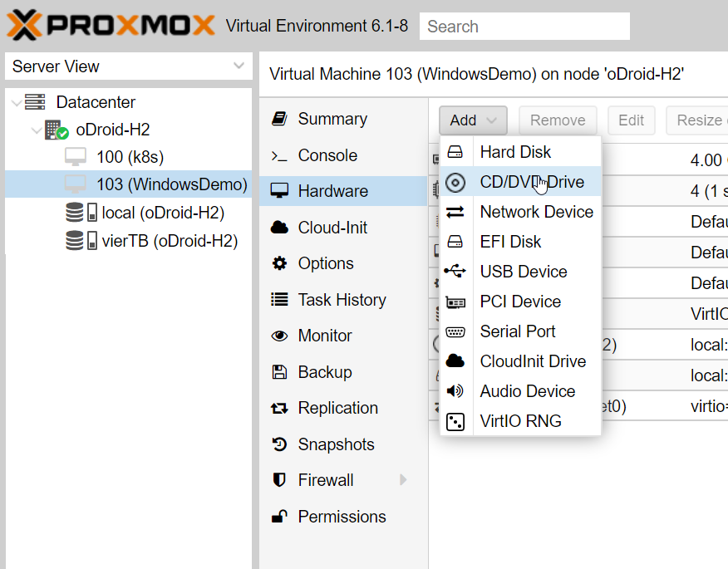Open the Options tab
Image resolution: width=728 pixels, height=569 pixels.
pos(343,263)
